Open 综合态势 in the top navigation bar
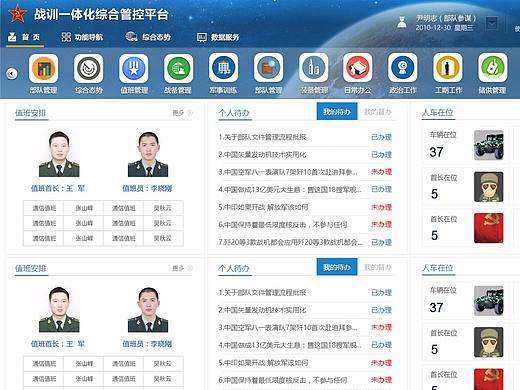The width and height of the screenshot is (520, 390). pyautogui.click(x=148, y=37)
